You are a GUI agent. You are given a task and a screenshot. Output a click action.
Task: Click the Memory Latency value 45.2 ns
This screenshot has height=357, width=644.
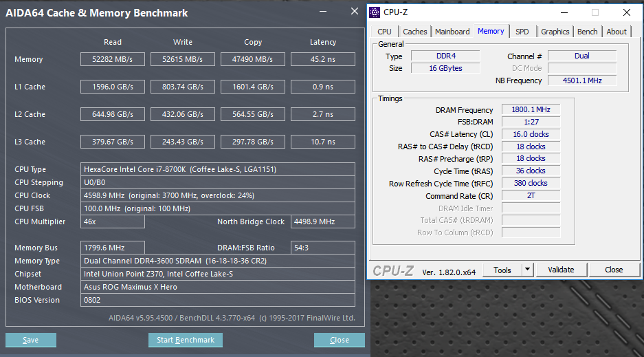tap(323, 59)
